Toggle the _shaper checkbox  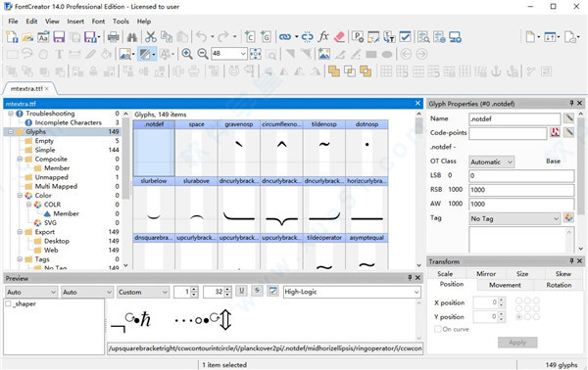pyautogui.click(x=8, y=303)
